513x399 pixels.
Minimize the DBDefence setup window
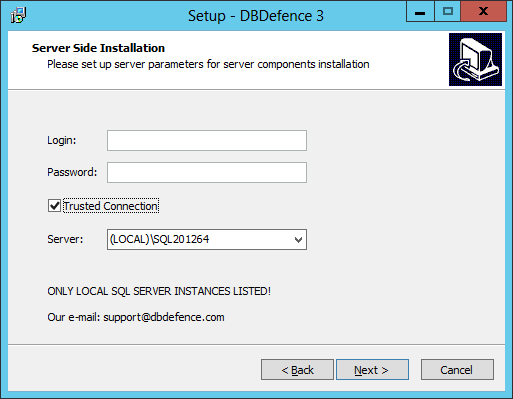pos(420,12)
